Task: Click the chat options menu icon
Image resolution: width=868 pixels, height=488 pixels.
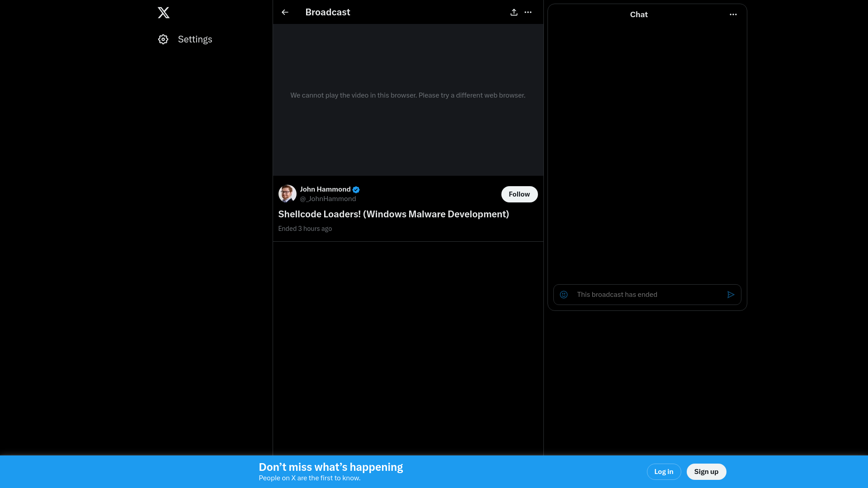Action: [733, 14]
